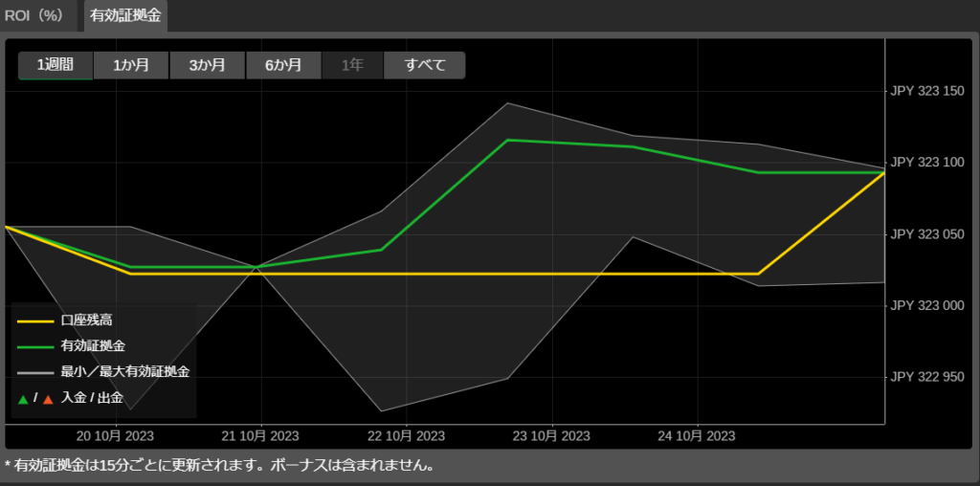Image resolution: width=980 pixels, height=486 pixels.
Task: Click the 20 10月 2023 date label
Action: pyautogui.click(x=115, y=436)
